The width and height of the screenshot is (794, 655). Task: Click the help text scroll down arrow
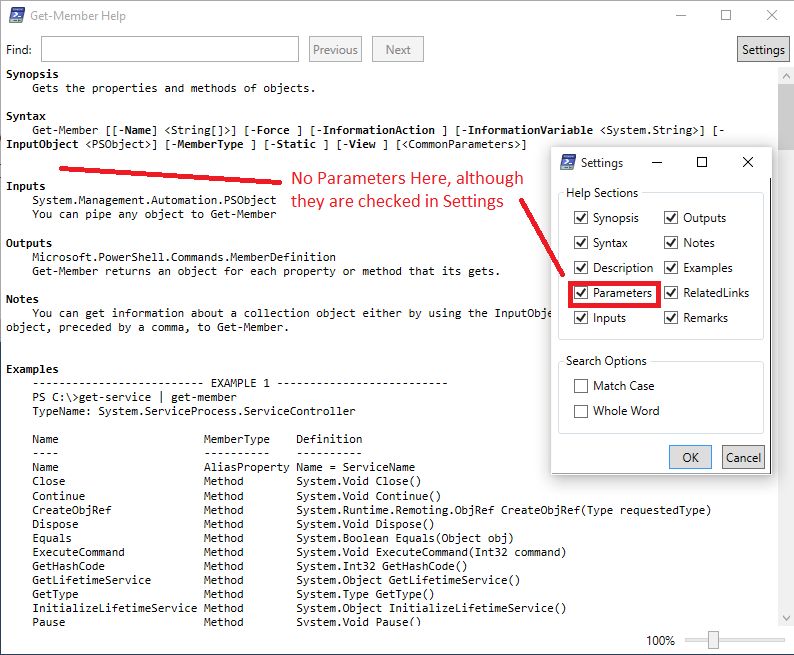(786, 618)
